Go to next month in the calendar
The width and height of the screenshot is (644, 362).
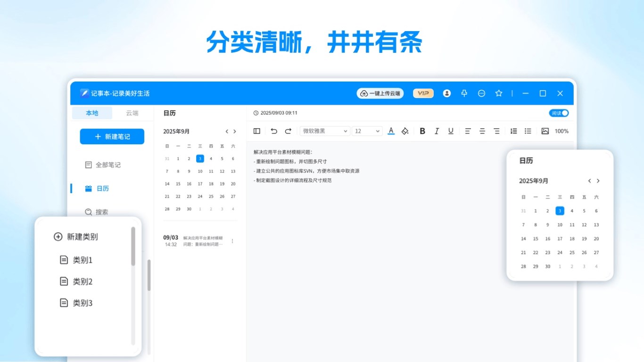(x=235, y=132)
